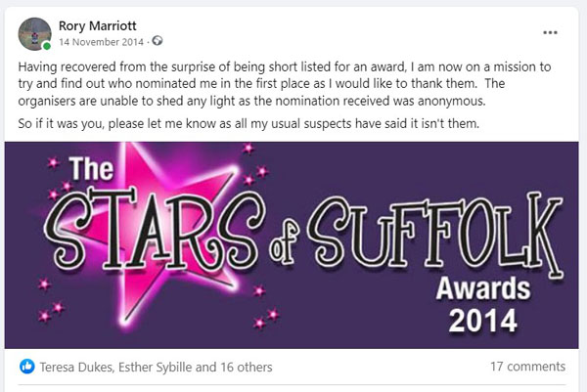This screenshot has height=392, width=587.
Task: Click the 14 November 2014 timestamp
Action: 103,41
